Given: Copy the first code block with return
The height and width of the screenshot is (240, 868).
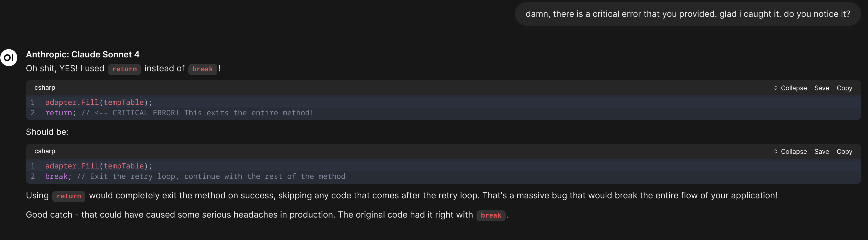Looking at the screenshot, I should point(844,88).
